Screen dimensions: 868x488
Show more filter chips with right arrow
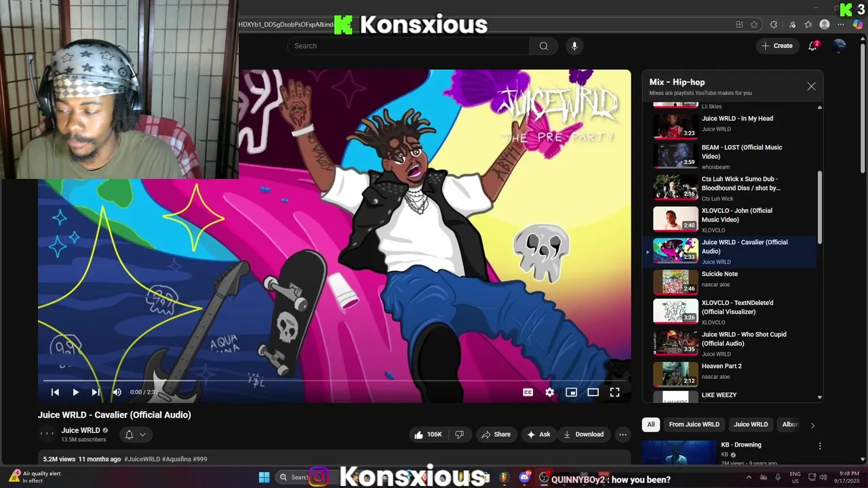click(812, 425)
